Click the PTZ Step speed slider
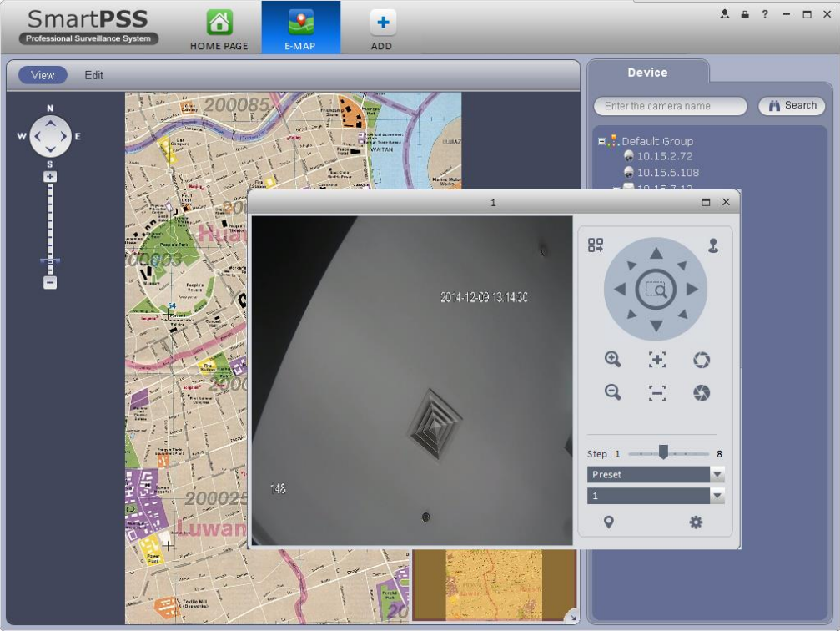The height and width of the screenshot is (631, 840). [x=663, y=453]
